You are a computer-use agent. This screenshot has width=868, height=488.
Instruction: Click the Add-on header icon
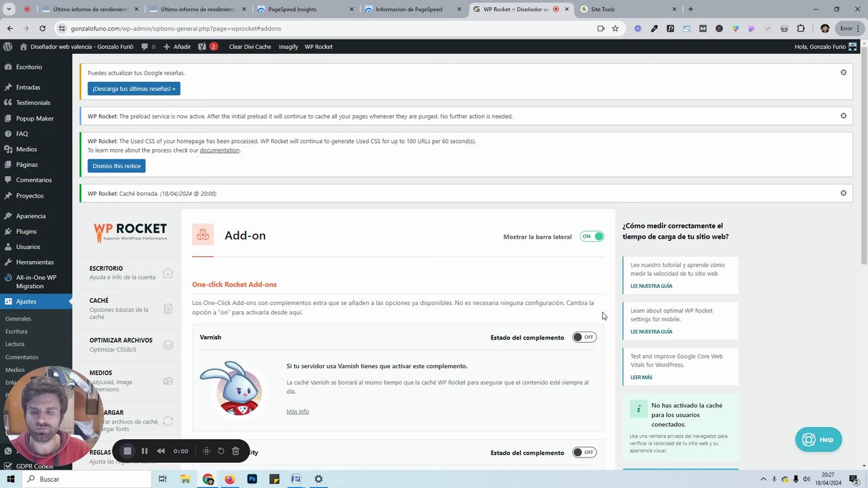pos(203,235)
